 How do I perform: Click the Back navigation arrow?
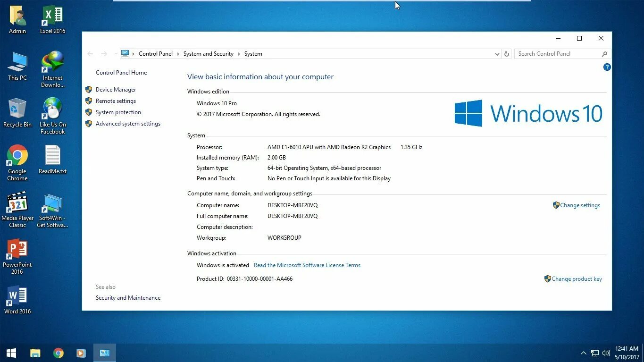[90, 54]
